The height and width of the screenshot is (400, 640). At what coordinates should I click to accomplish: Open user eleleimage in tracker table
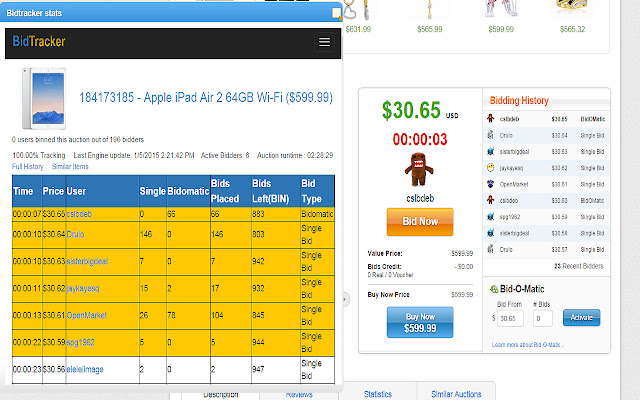pyautogui.click(x=85, y=369)
